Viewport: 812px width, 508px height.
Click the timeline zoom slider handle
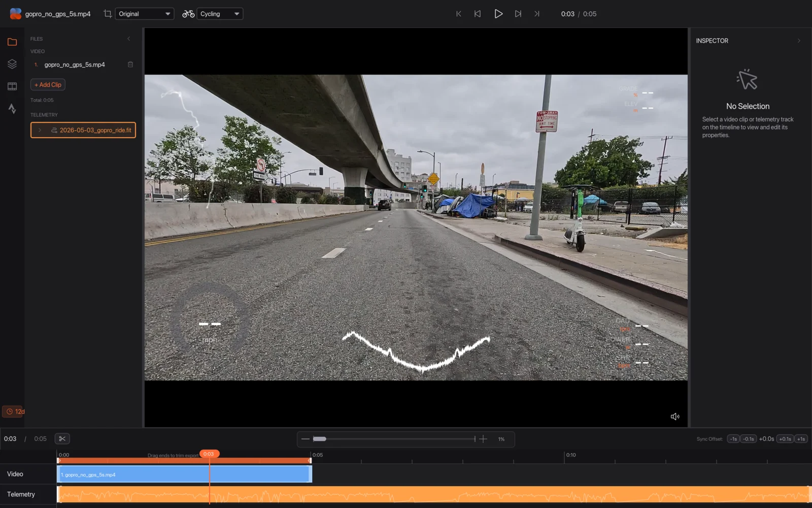pyautogui.click(x=319, y=439)
